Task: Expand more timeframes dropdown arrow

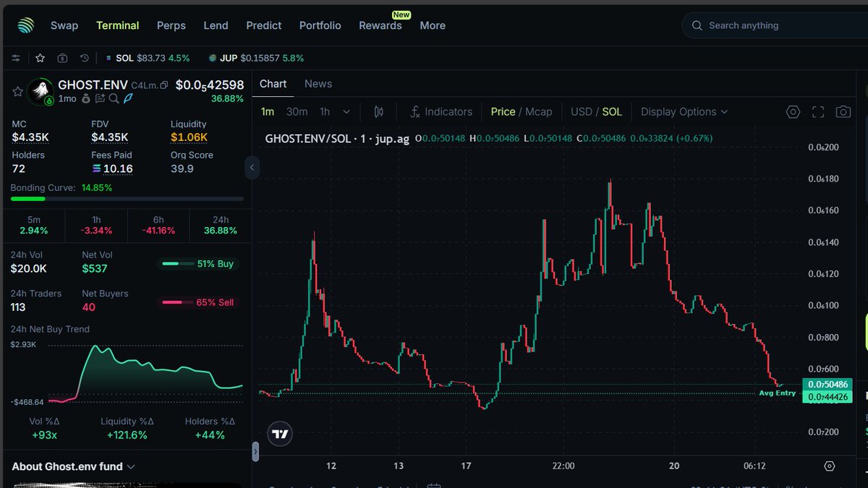Action: pyautogui.click(x=346, y=112)
